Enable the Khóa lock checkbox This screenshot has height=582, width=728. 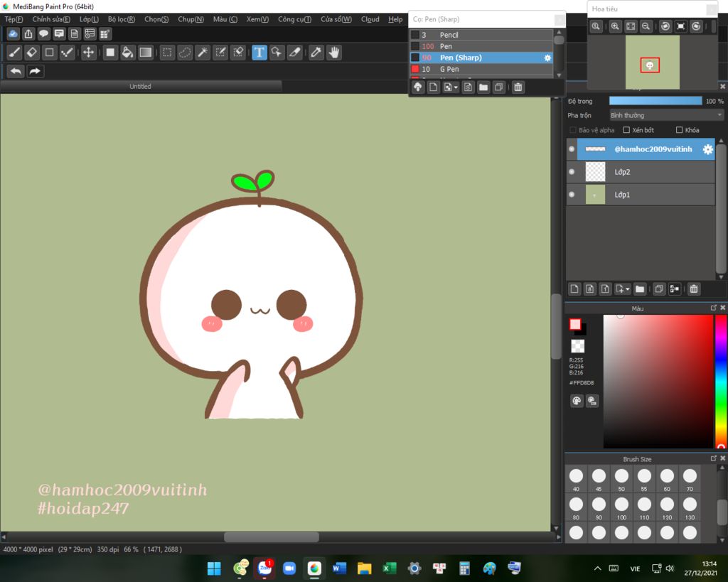point(679,130)
